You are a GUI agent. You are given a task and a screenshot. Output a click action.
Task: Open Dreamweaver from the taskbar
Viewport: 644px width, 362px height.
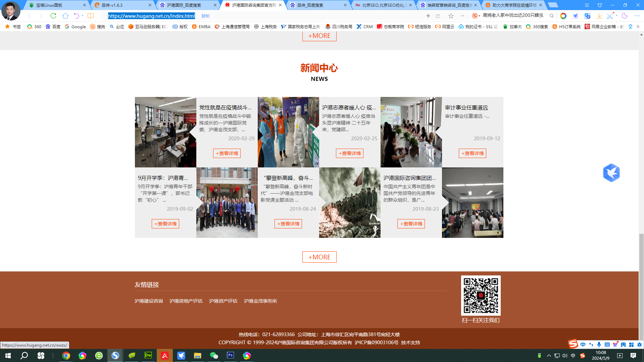(x=148, y=355)
